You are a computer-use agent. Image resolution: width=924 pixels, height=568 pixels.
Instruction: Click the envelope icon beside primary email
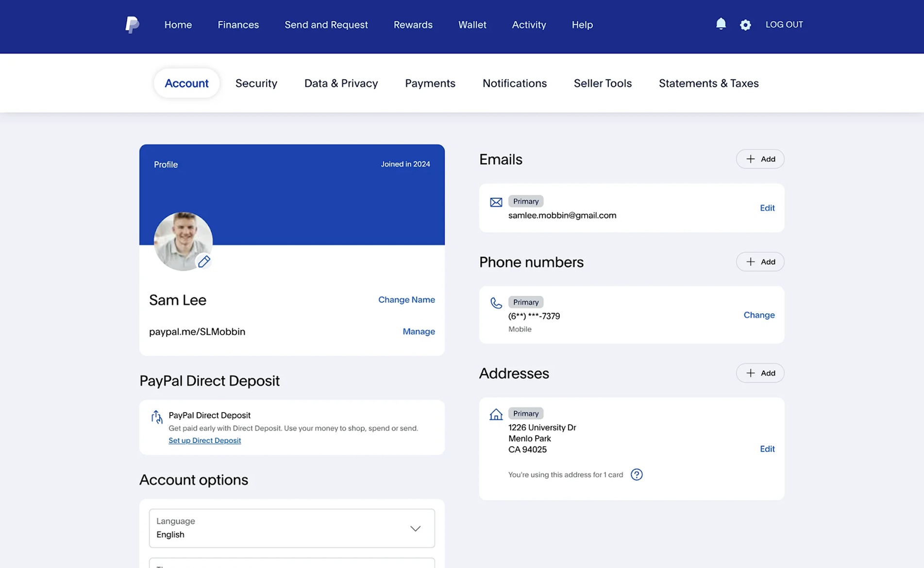tap(496, 202)
